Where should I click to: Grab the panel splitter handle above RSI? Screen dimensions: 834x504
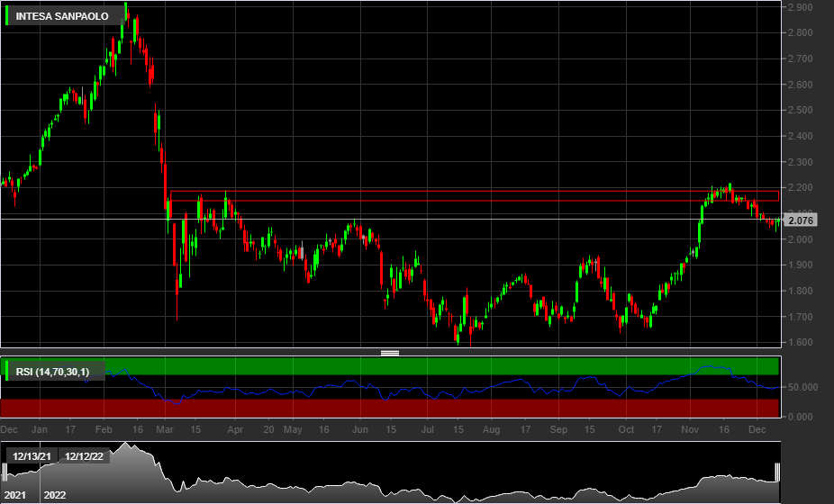tap(390, 353)
